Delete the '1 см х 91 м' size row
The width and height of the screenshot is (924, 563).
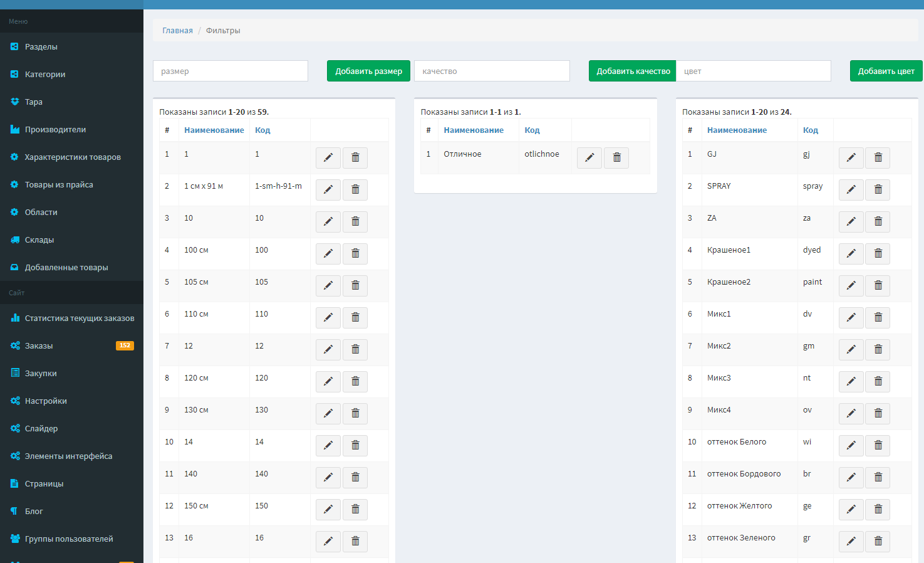(355, 189)
